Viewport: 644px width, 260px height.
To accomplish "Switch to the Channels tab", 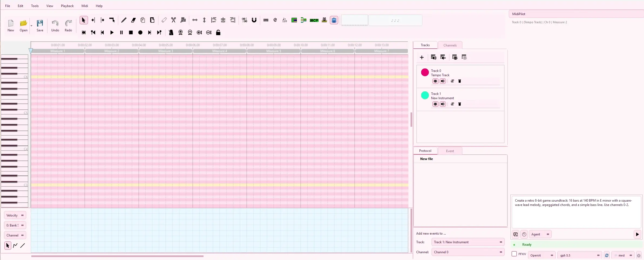I will pos(450,45).
